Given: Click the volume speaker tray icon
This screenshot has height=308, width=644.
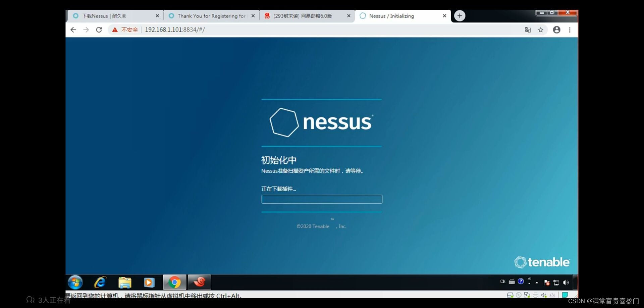Looking at the screenshot, I should click(x=566, y=283).
